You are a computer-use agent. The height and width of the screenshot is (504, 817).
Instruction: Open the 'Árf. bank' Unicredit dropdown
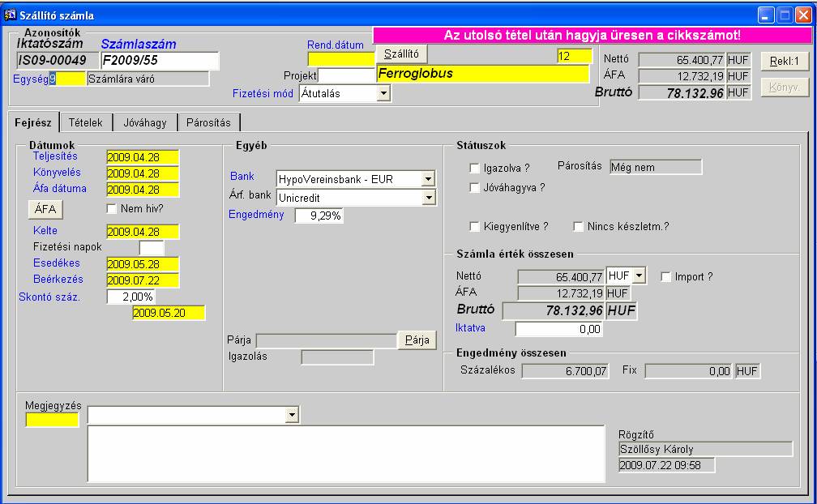click(x=428, y=198)
